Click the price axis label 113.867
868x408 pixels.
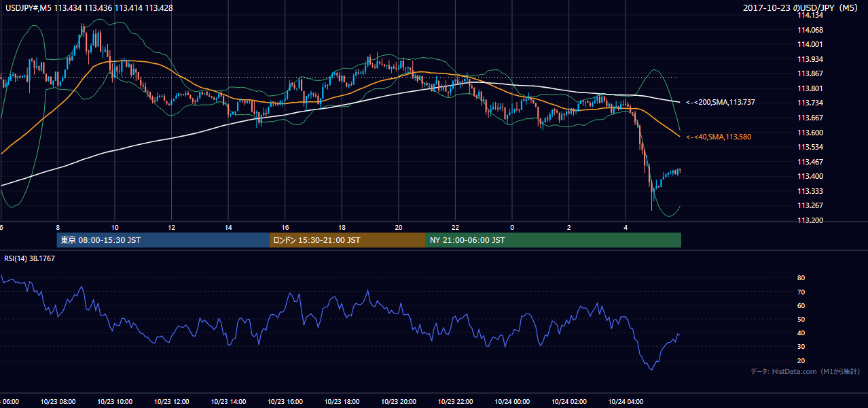809,73
